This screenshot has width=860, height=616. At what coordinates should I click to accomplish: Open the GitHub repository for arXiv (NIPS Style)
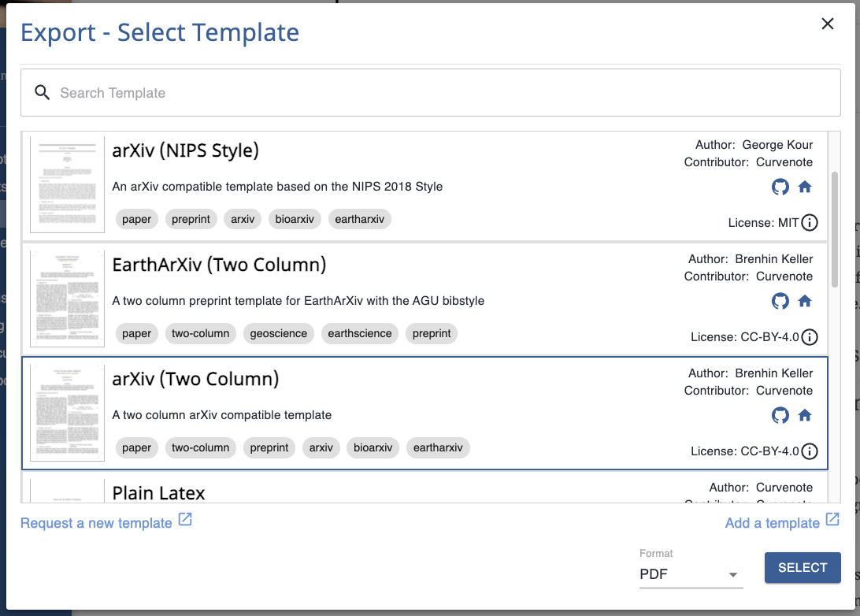[780, 187]
